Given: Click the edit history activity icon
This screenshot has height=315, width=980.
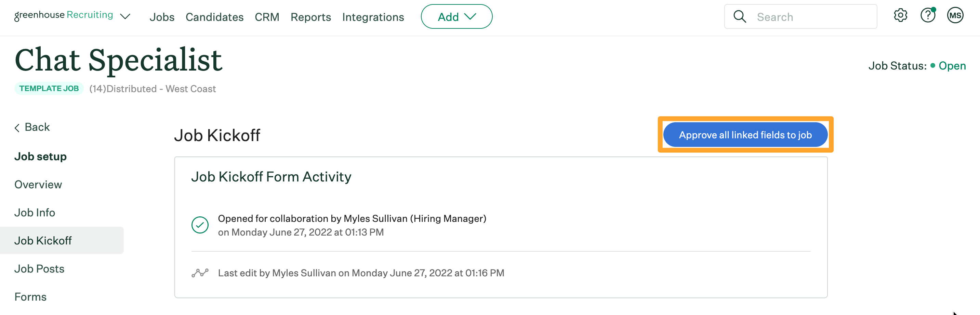Looking at the screenshot, I should click(x=200, y=273).
